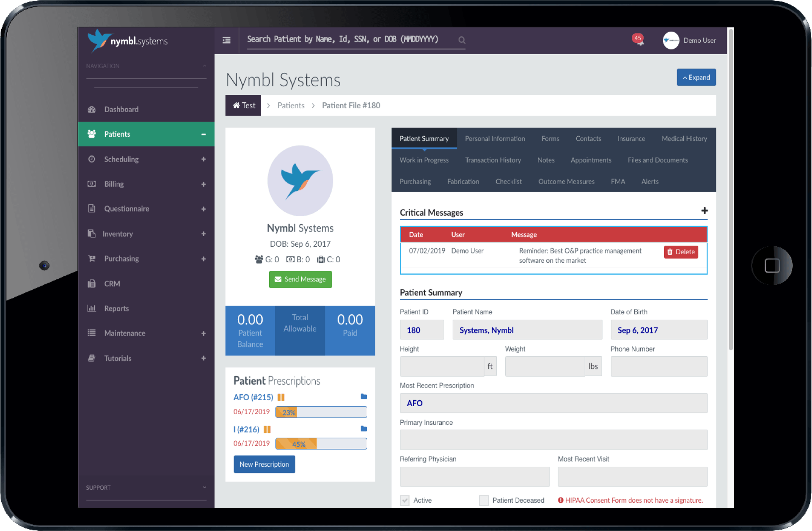Click the home icon Test breadcrumb
This screenshot has height=531, width=812.
click(243, 105)
